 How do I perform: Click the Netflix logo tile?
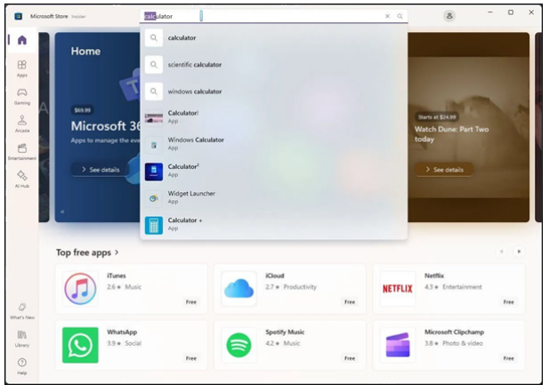tap(398, 289)
